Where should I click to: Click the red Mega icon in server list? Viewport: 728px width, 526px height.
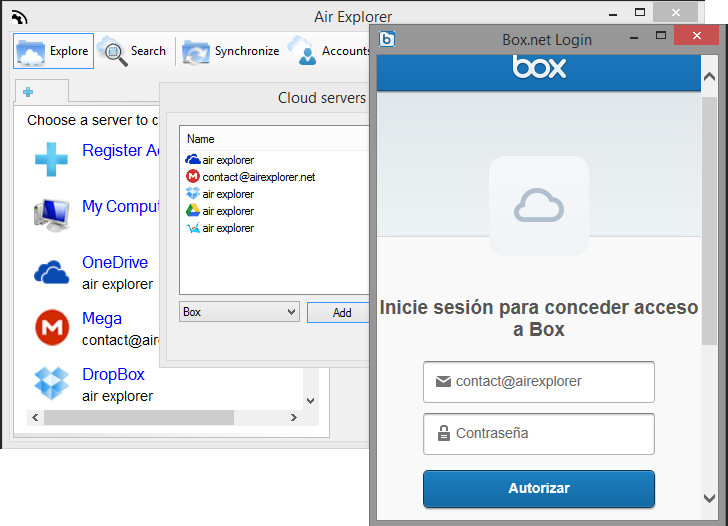point(52,328)
